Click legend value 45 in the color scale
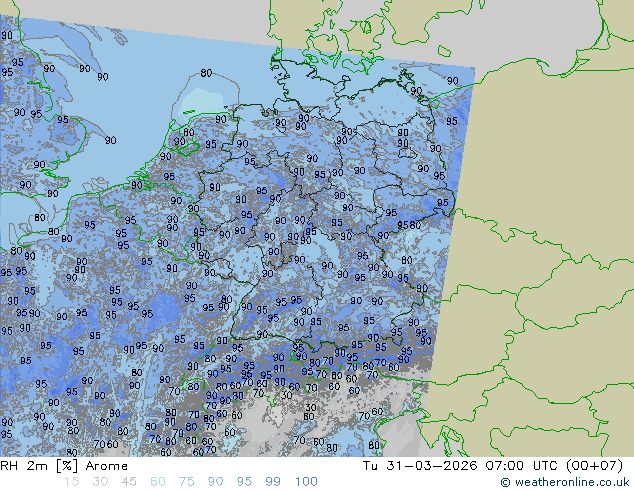This screenshot has width=634, height=490. (129, 482)
